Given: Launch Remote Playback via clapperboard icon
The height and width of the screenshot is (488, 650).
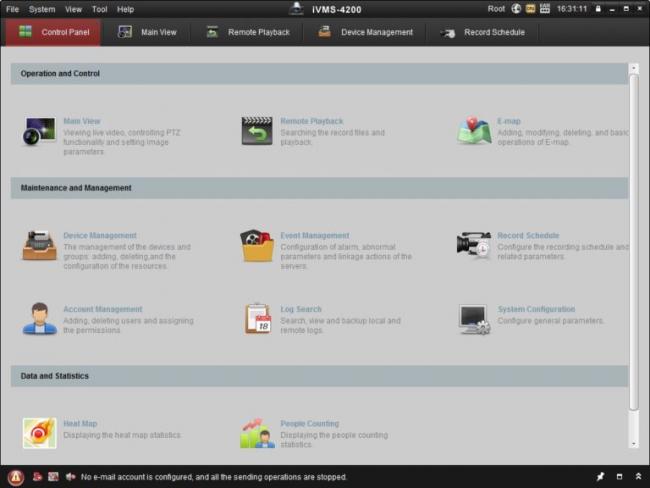Looking at the screenshot, I should coord(257,131).
